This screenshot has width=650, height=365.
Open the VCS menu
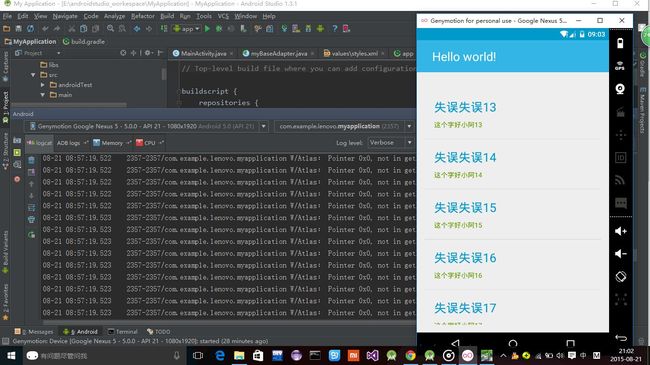223,16
